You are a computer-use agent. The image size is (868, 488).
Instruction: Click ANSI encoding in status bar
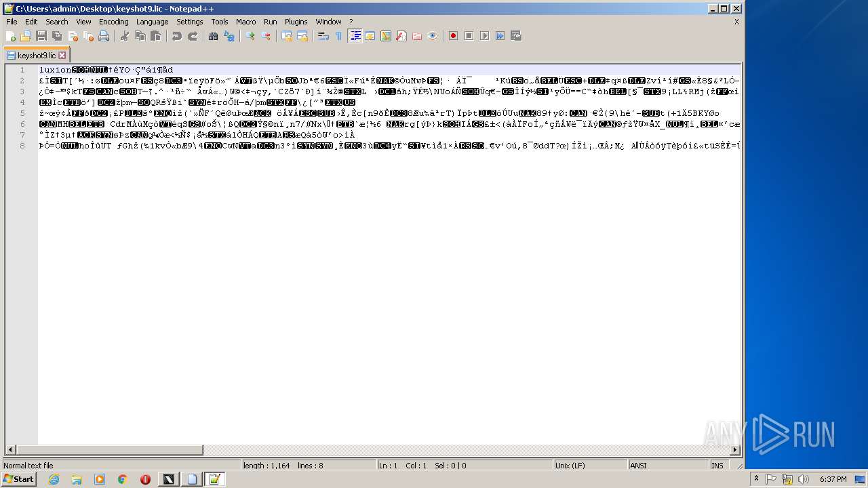(x=668, y=466)
